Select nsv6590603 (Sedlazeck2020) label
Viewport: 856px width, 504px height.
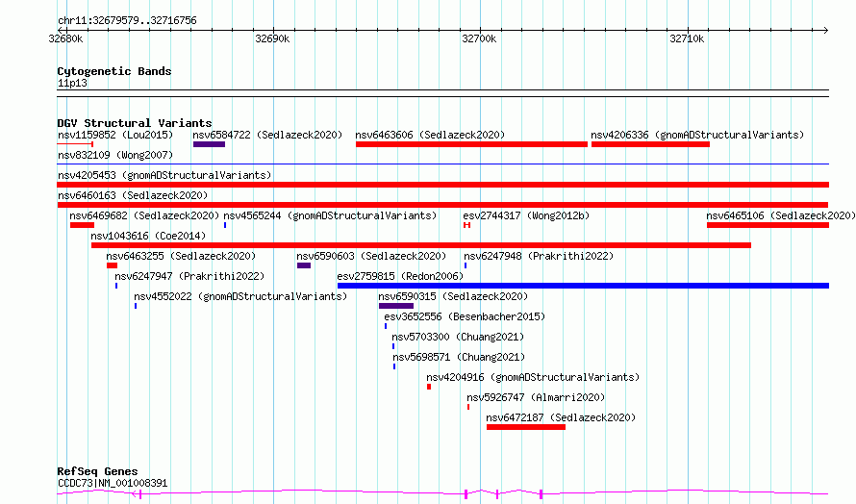[x=371, y=256]
